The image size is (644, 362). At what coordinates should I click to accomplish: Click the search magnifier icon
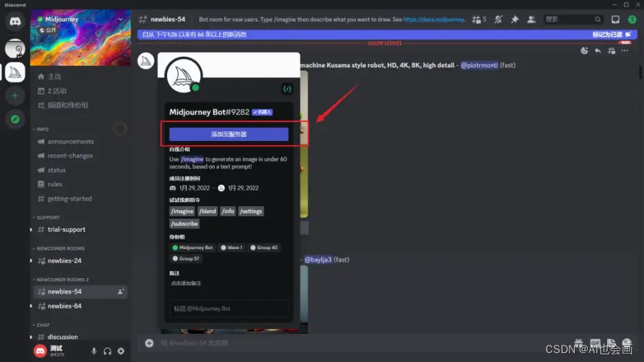coord(598,19)
